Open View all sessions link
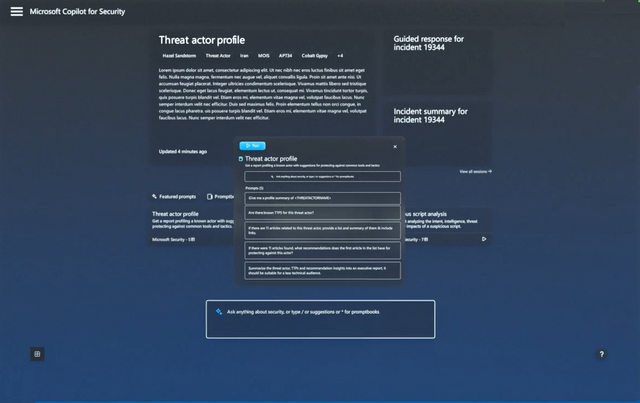The image size is (640, 403). click(475, 172)
